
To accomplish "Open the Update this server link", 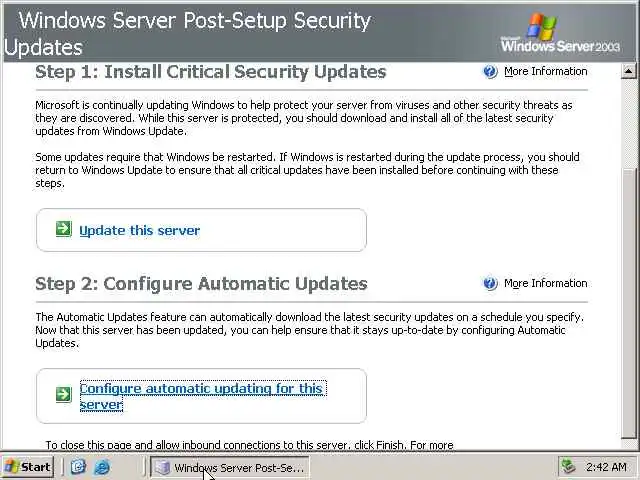I will (139, 231).
